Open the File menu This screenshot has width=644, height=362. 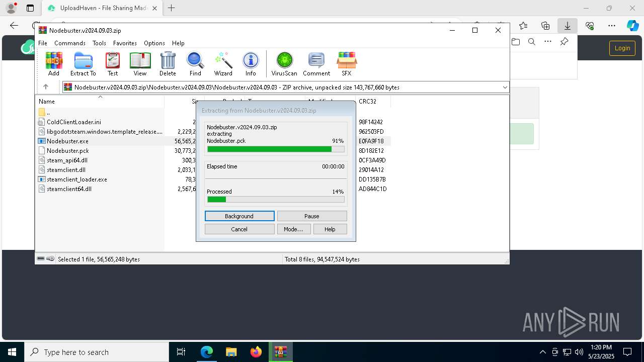click(43, 43)
